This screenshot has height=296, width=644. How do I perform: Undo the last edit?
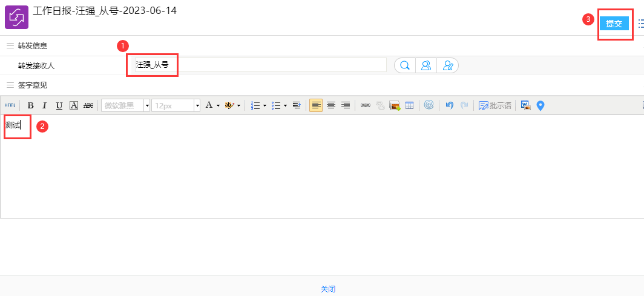(x=448, y=105)
